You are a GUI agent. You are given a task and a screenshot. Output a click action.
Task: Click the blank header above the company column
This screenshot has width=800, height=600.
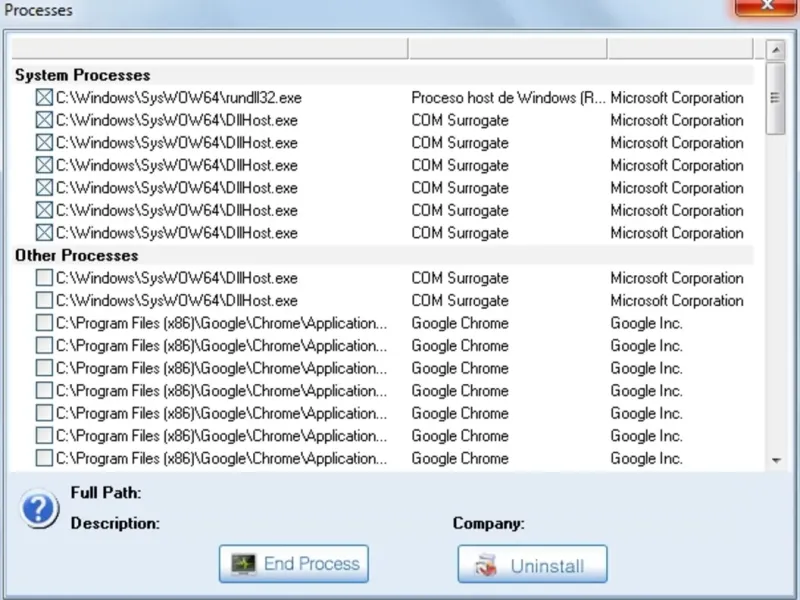(681, 48)
